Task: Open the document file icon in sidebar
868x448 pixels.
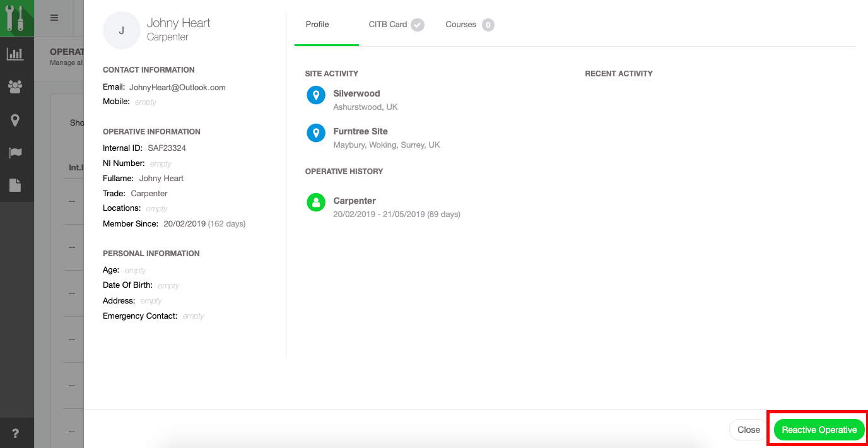Action: click(x=15, y=185)
